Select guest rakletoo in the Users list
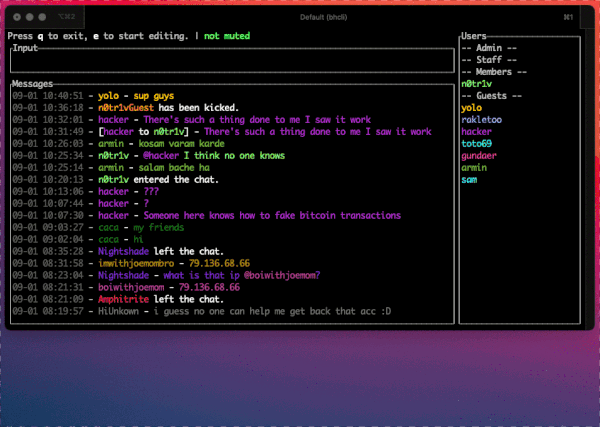Image resolution: width=600 pixels, height=427 pixels. click(x=482, y=120)
